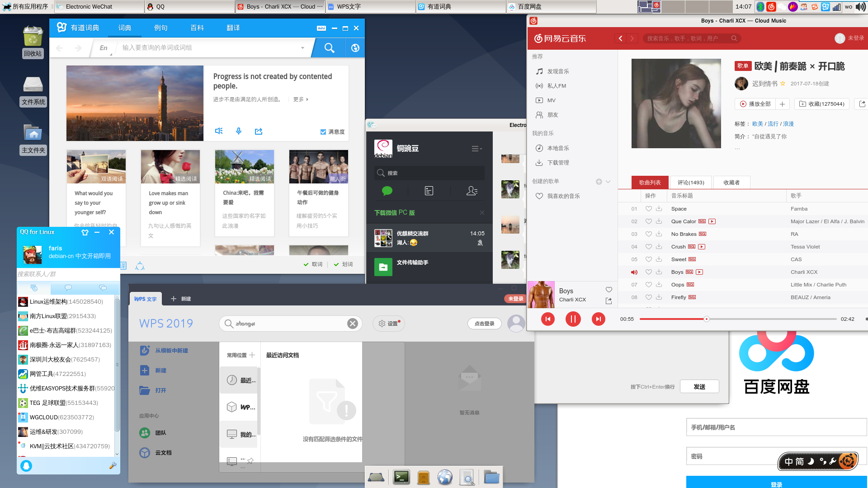Switch to the Collectors tab in Cloud Music
This screenshot has width=868, height=488.
[731, 183]
